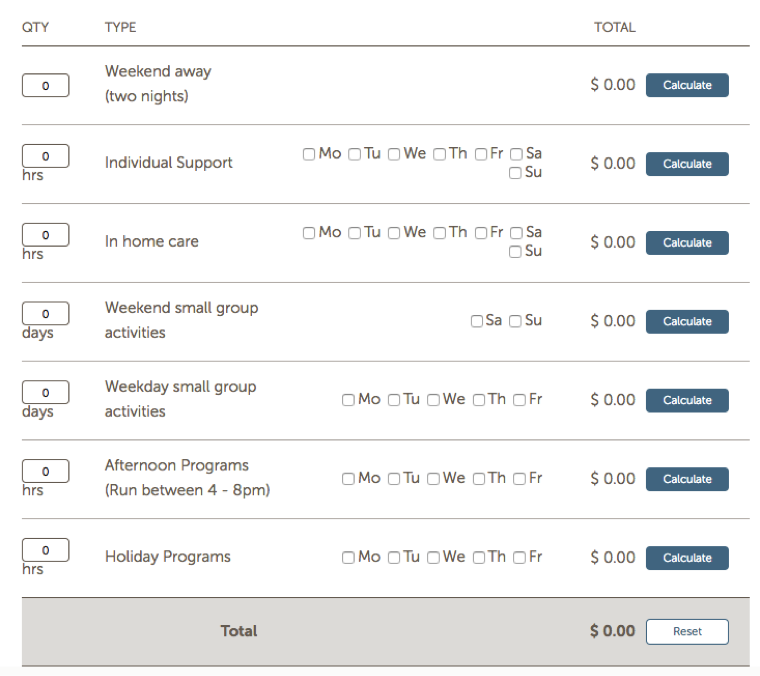Check Fr checkbox for Afternoon Programs
Screen dimensions: 760x676
tap(519, 479)
